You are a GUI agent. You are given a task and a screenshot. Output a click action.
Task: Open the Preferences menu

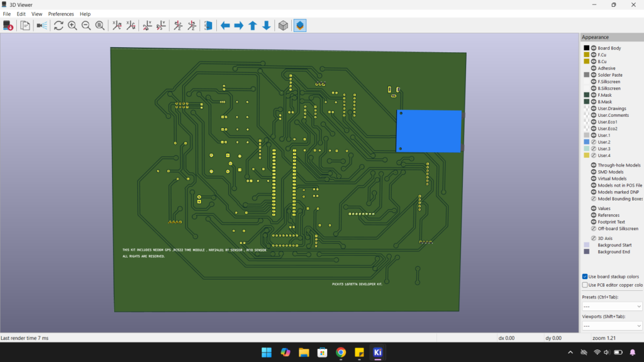tap(61, 14)
